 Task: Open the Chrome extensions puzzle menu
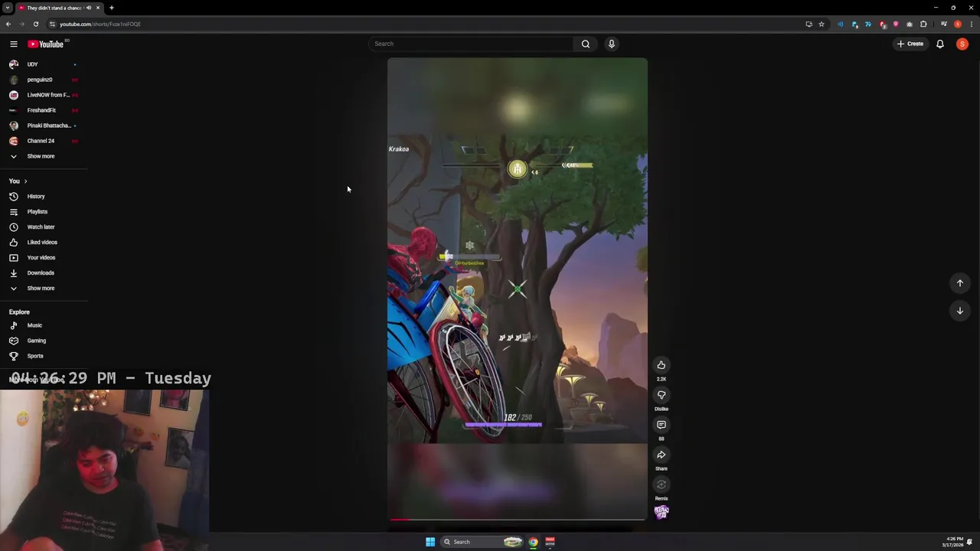click(x=923, y=24)
